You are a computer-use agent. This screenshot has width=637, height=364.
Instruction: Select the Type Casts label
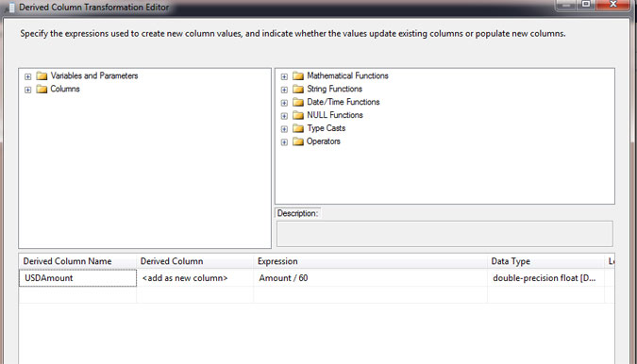(x=327, y=128)
